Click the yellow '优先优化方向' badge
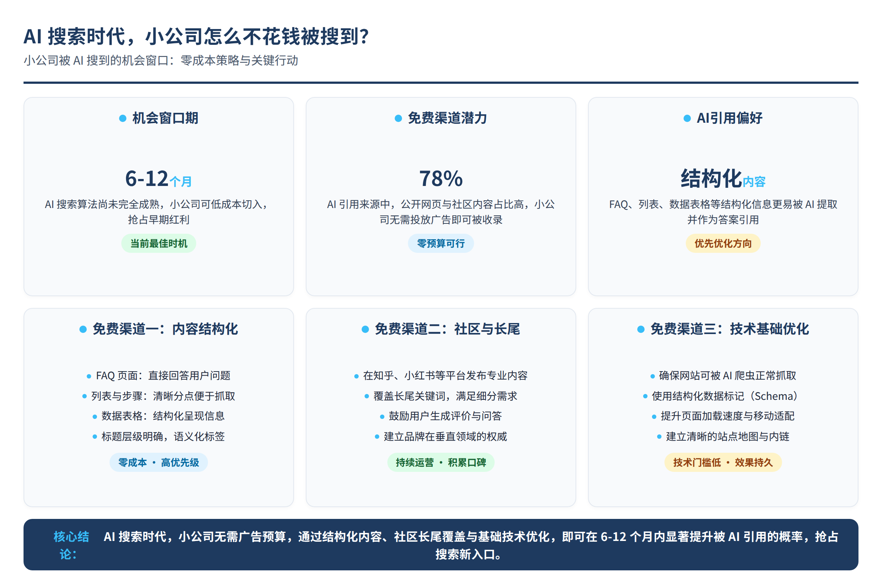Screen dimensions: 882x588 [x=723, y=243]
